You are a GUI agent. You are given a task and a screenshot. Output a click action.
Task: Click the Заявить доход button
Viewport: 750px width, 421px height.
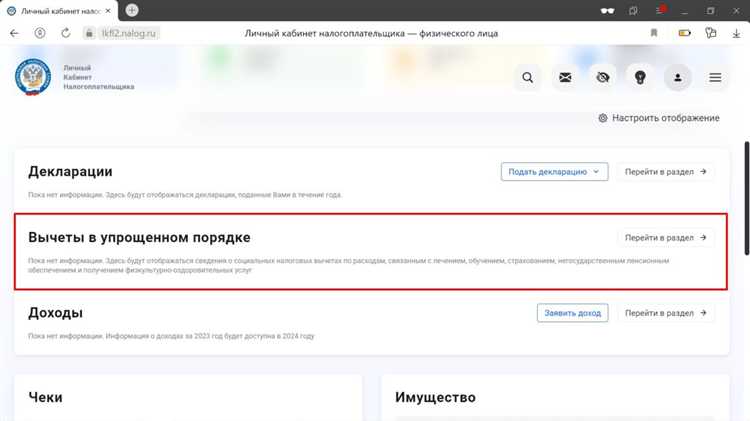pyautogui.click(x=573, y=313)
